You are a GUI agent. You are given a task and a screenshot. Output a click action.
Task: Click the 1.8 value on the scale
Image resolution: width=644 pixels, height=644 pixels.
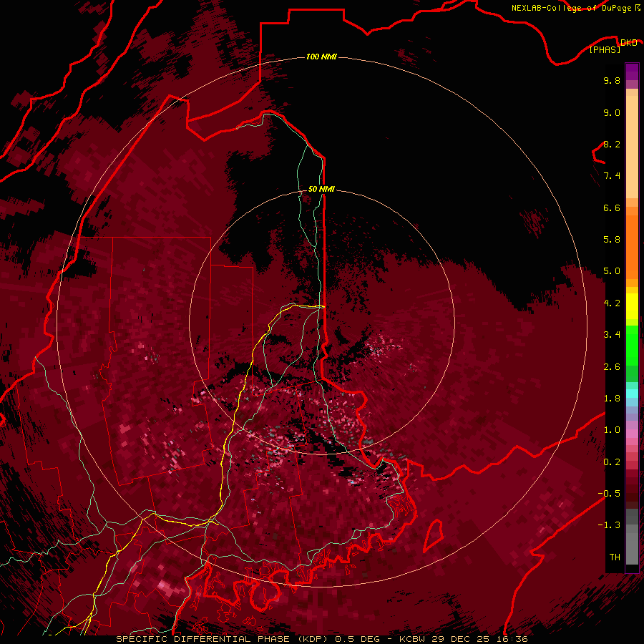(x=612, y=399)
